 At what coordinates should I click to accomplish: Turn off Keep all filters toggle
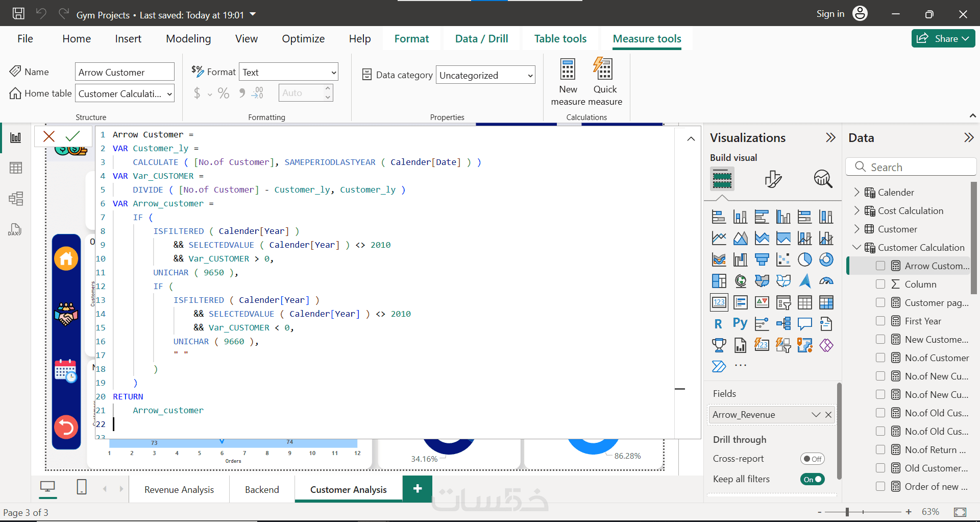(812, 479)
